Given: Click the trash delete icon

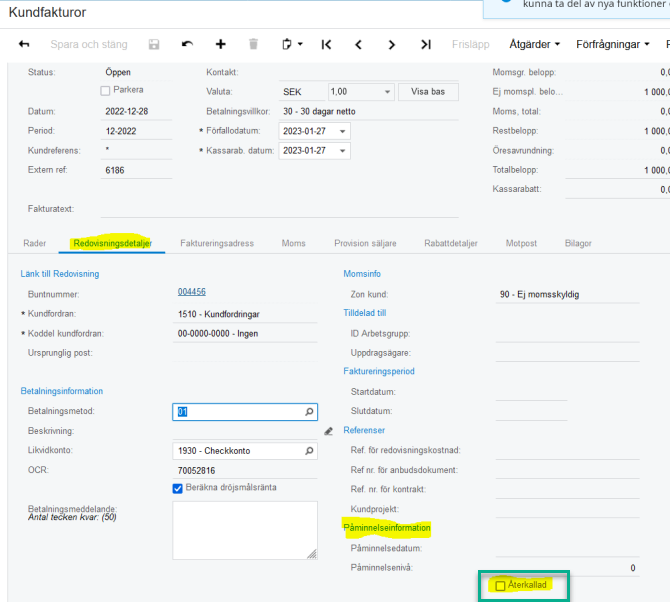Looking at the screenshot, I should [x=253, y=44].
